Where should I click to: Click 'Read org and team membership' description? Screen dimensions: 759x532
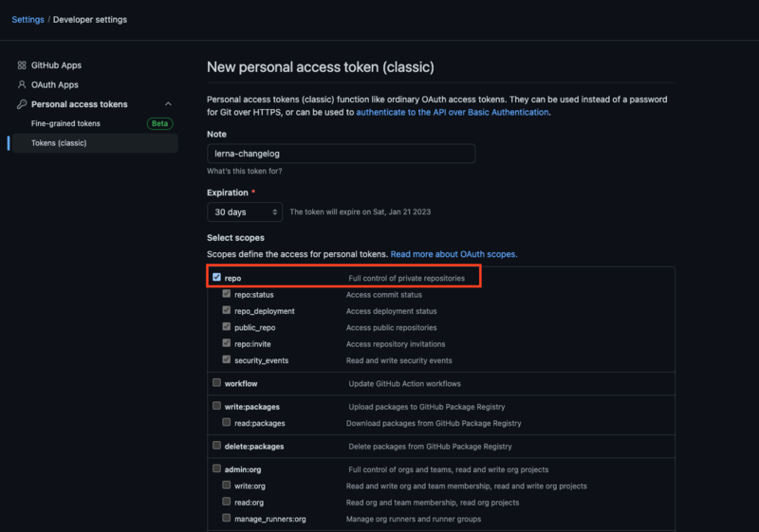click(433, 503)
